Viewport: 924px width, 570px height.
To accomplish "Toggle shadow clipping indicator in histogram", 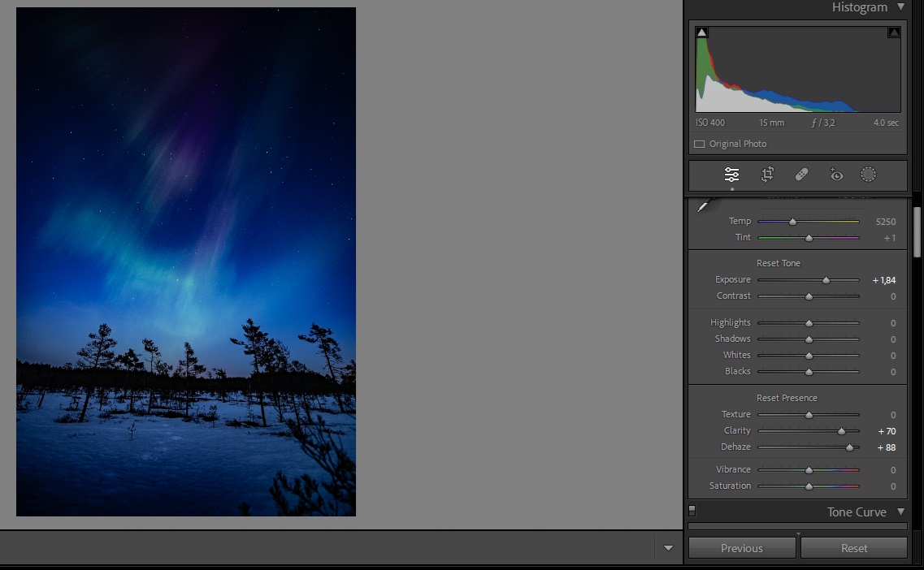I will 702,32.
